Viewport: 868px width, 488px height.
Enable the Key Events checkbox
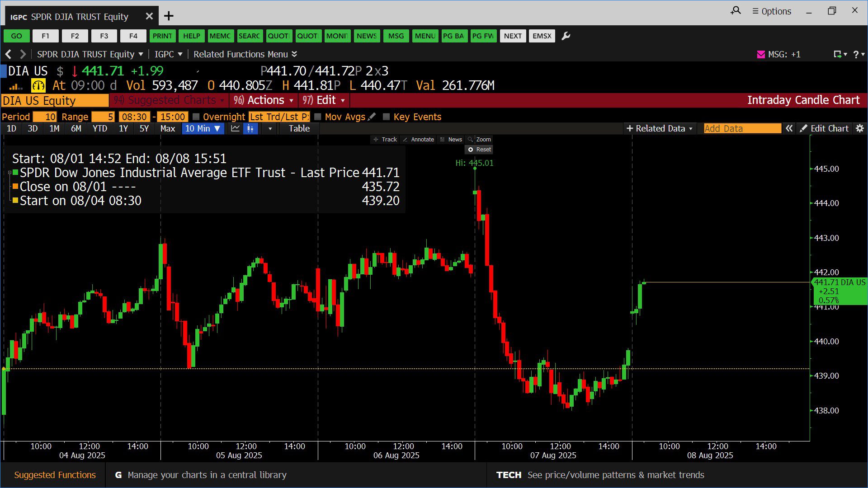coord(386,117)
